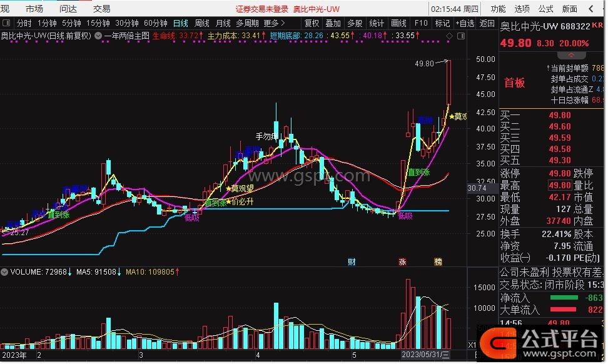Open the 交易 menu
The image size is (608, 364).
click(101, 9)
